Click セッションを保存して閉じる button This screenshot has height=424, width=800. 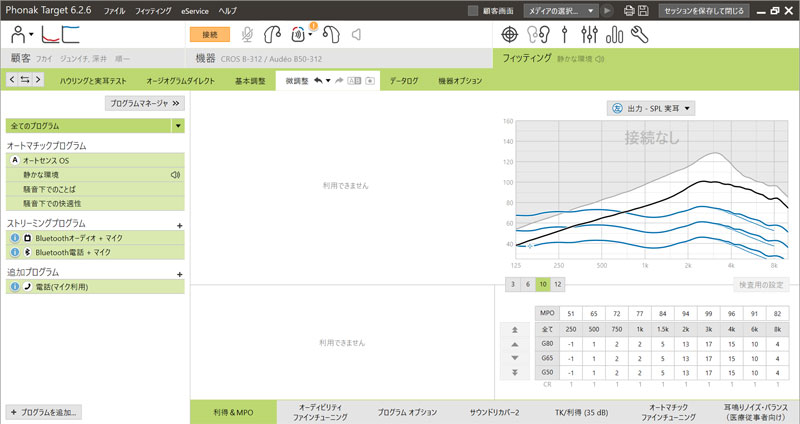(x=704, y=11)
